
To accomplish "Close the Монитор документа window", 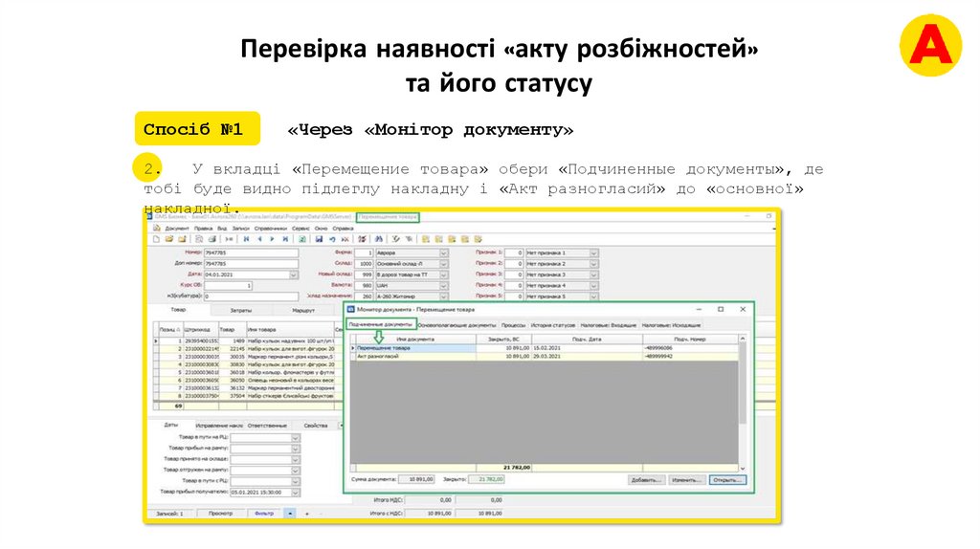I will [743, 309].
